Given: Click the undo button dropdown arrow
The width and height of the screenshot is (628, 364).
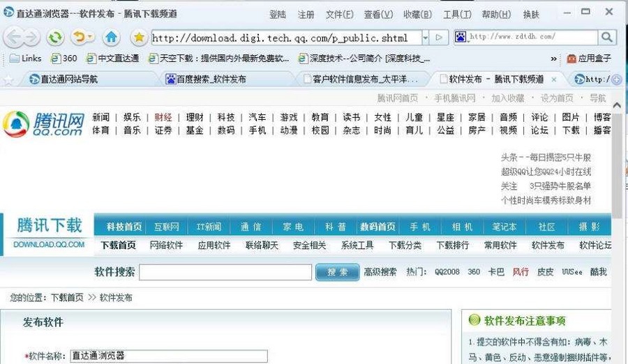Looking at the screenshot, I should (91, 37).
